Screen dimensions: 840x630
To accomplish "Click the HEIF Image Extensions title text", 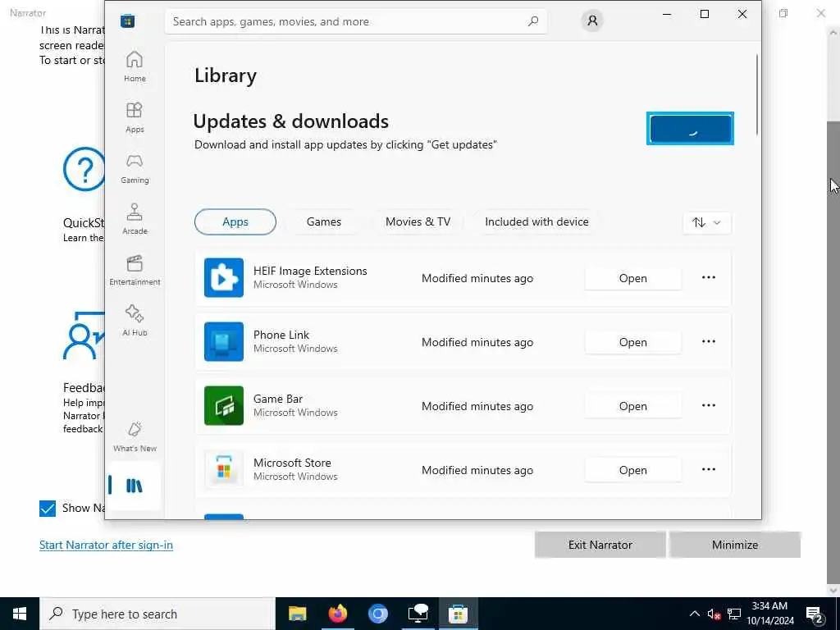I will point(310,271).
